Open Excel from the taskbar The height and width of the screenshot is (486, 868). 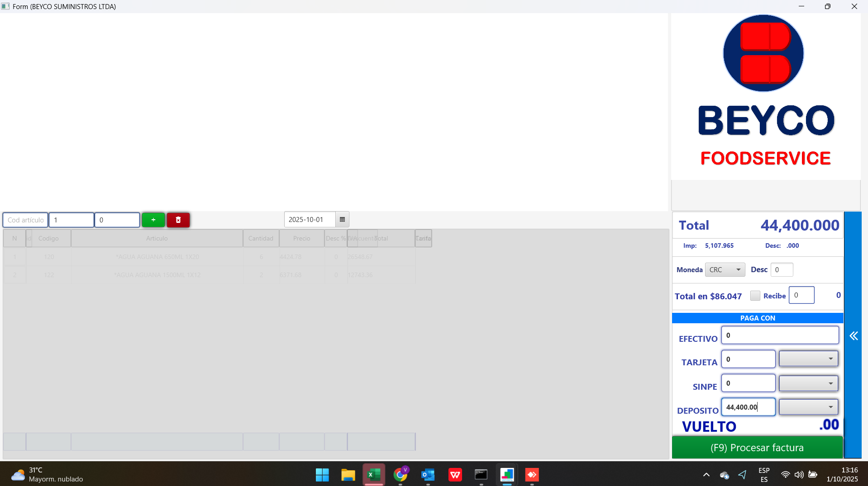(374, 475)
